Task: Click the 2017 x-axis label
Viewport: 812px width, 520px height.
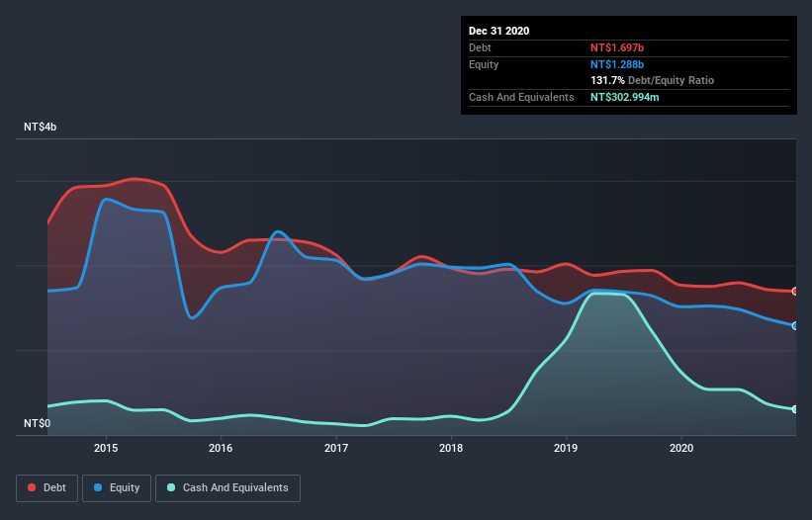Action: [336, 448]
